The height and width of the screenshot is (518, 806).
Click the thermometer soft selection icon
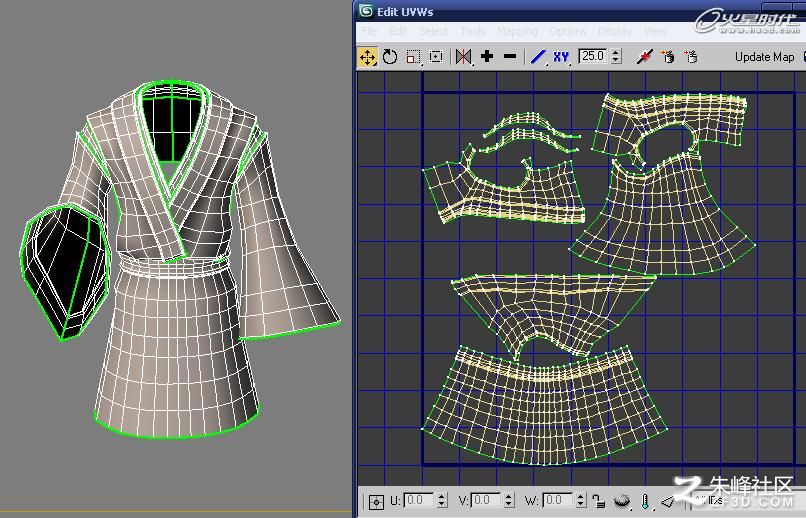pos(645,501)
